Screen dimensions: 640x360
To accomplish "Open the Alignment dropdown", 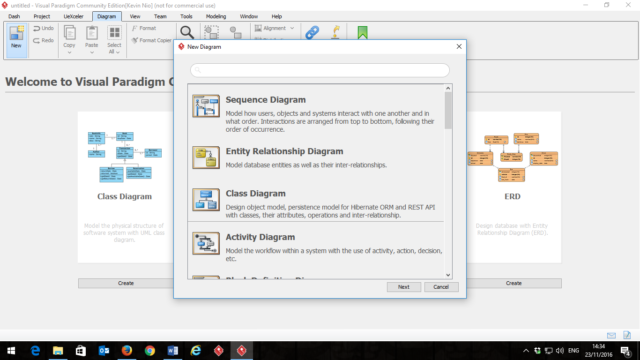I will (x=274, y=28).
